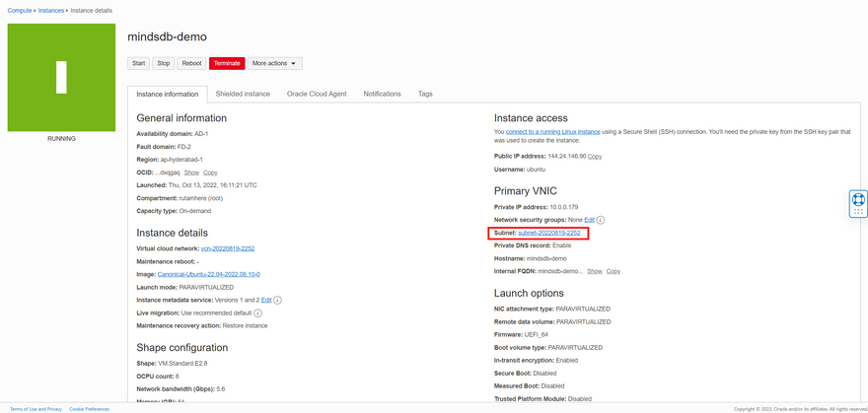Navigate to Instances in the breadcrumb
This screenshot has height=413, width=868.
(x=51, y=10)
